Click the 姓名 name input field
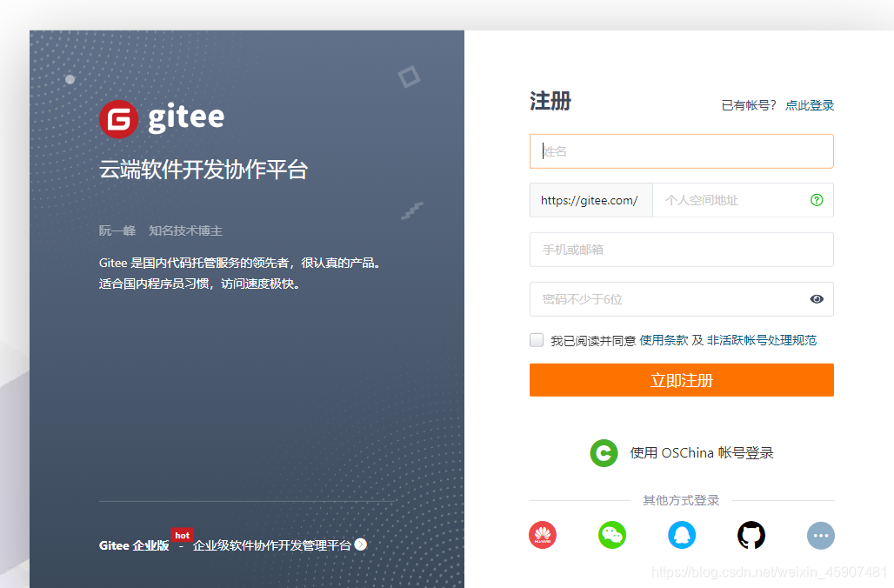Viewport: 894px width, 588px height. (x=681, y=150)
